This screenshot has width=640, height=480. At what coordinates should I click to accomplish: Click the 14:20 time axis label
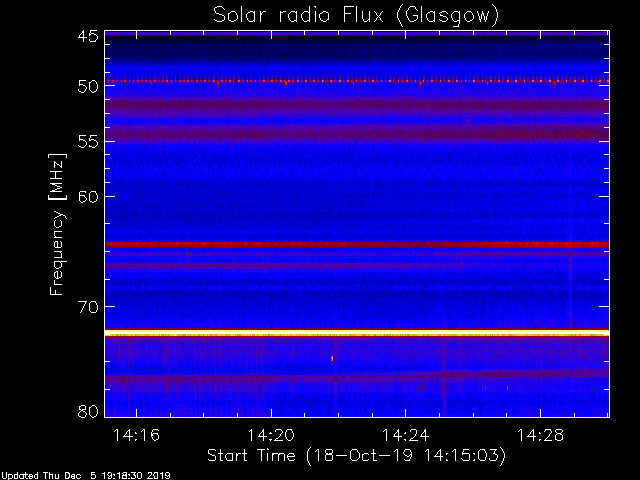[271, 435]
